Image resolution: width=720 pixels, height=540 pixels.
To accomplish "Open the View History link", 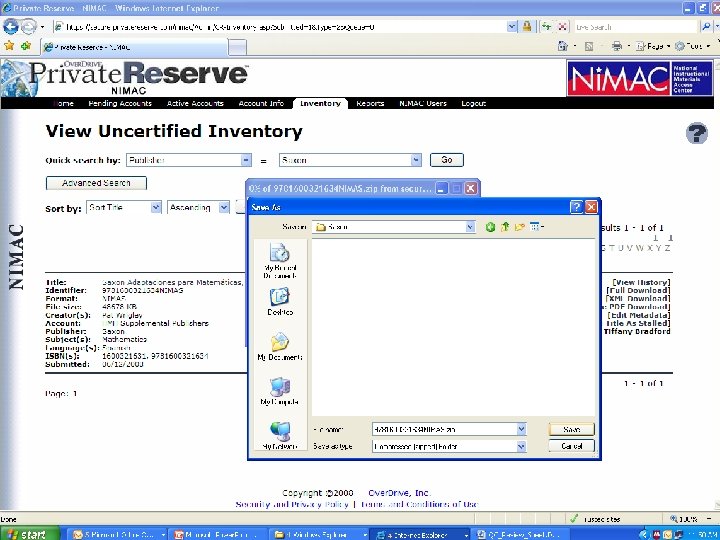I will pyautogui.click(x=641, y=282).
